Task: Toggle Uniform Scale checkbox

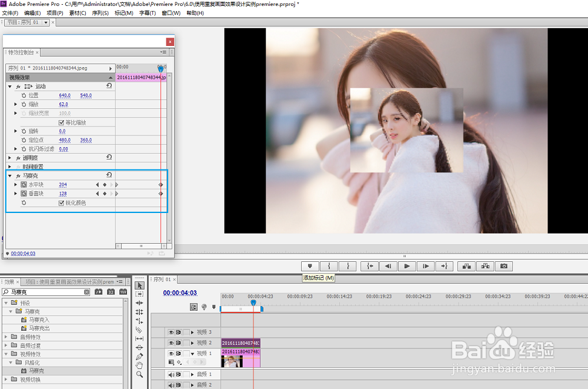Action: click(x=62, y=122)
